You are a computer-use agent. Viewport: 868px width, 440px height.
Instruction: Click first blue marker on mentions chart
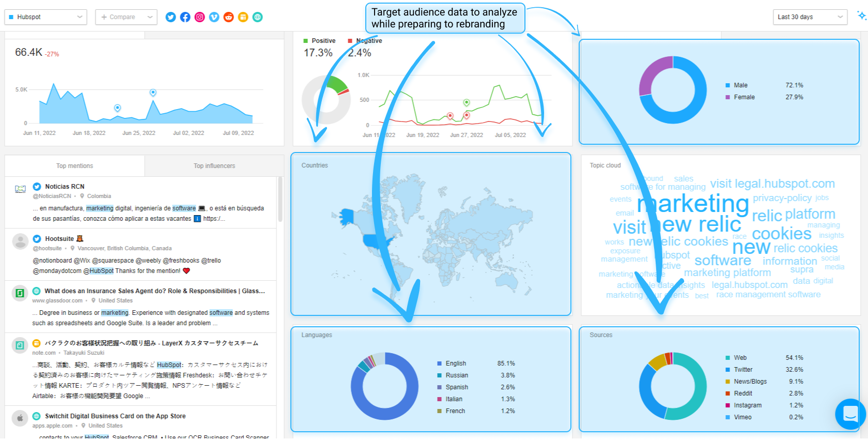coord(117,108)
